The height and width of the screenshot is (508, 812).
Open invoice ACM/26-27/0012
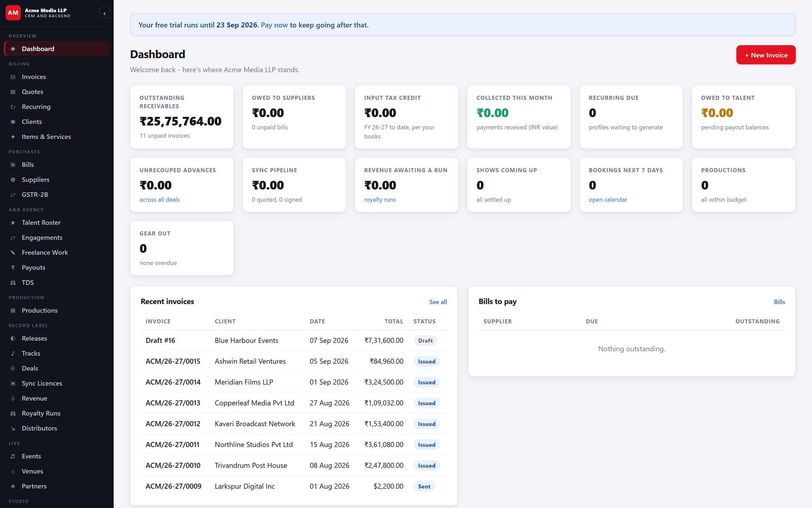tap(173, 424)
